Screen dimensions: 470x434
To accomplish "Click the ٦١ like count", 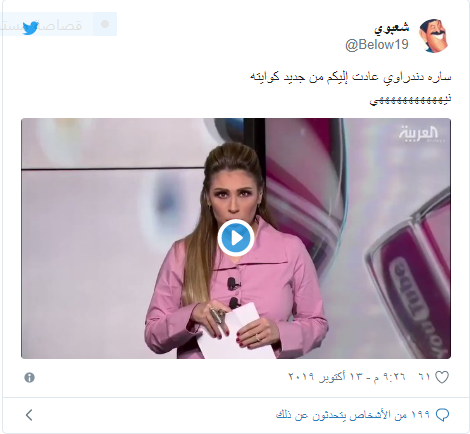I will tap(424, 377).
